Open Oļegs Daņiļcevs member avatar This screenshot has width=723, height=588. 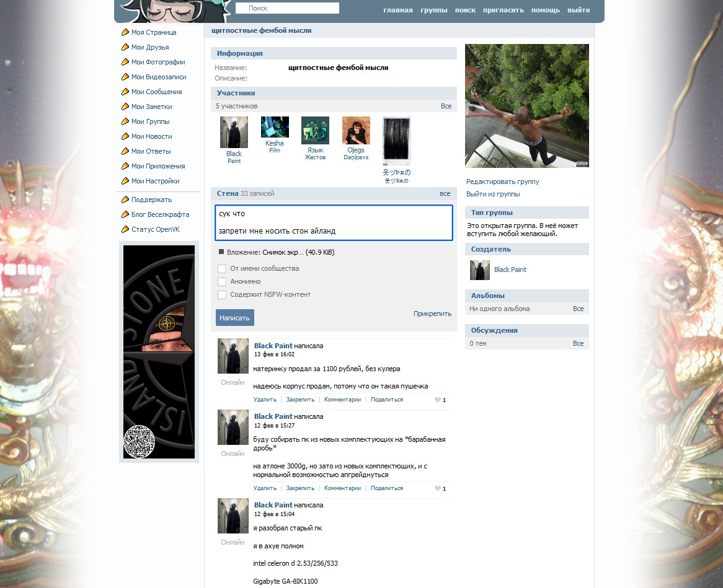tap(356, 130)
